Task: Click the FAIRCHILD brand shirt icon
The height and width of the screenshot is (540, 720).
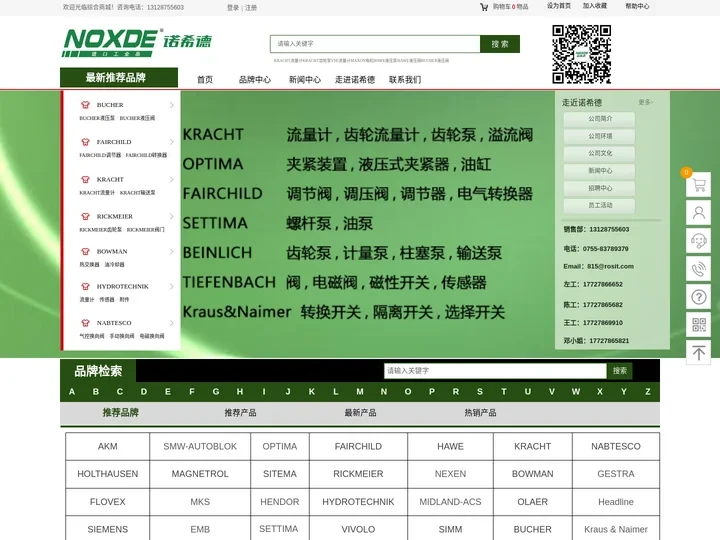Action: click(85, 142)
